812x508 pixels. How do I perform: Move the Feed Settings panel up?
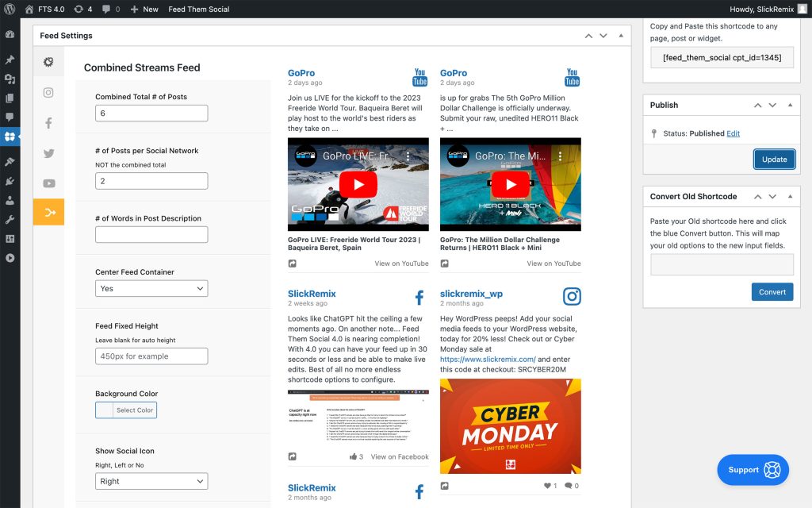(x=589, y=36)
